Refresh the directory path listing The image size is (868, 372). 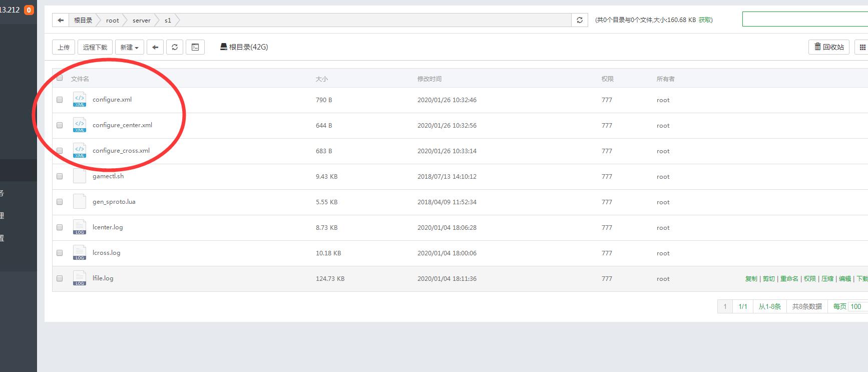point(580,20)
